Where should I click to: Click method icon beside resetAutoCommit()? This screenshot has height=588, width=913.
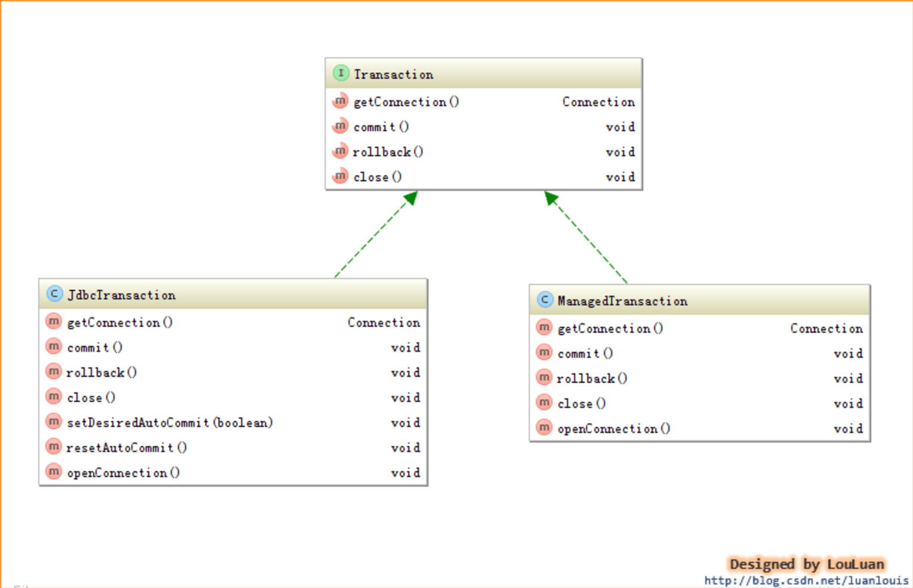coord(54,447)
